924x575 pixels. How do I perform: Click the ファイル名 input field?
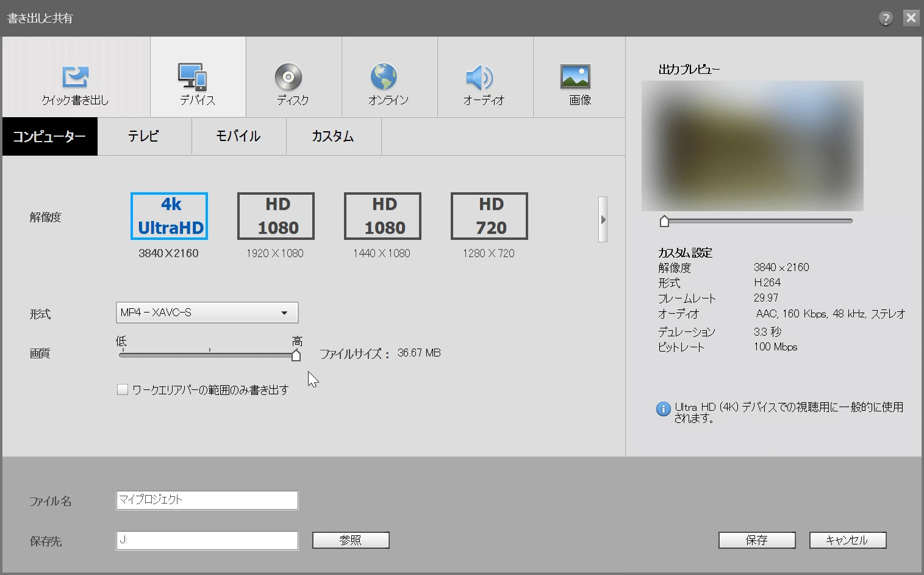207,500
